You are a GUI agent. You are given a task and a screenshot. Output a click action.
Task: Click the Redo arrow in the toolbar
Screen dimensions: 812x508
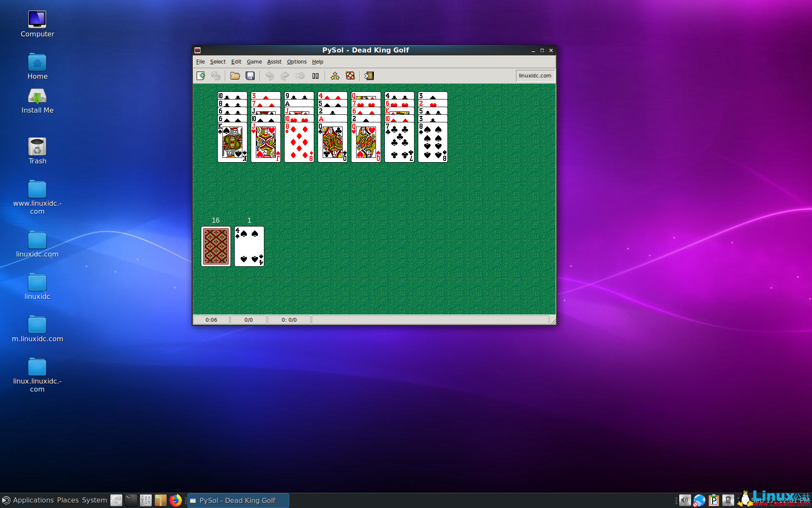click(x=285, y=76)
